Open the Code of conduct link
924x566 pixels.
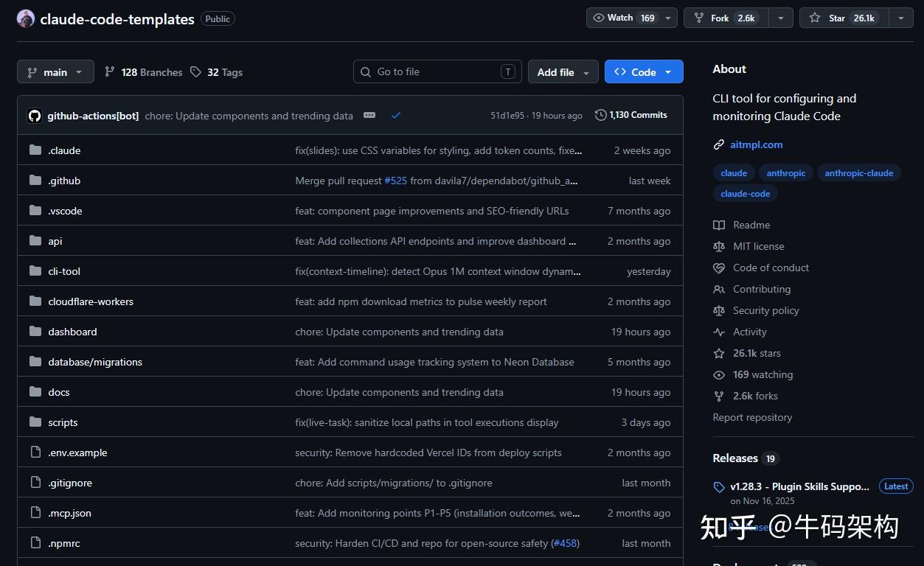[x=771, y=268]
